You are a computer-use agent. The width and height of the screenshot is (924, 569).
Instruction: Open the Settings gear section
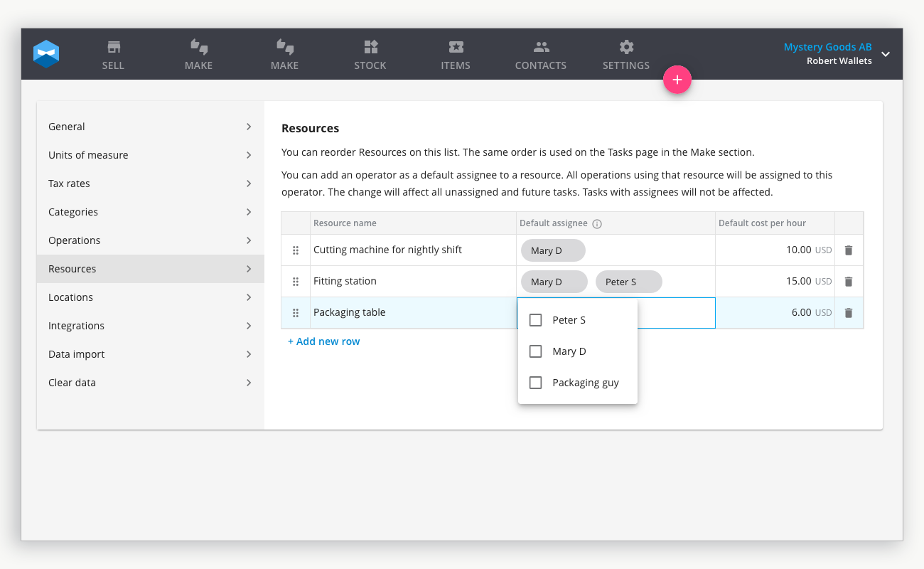click(x=626, y=55)
